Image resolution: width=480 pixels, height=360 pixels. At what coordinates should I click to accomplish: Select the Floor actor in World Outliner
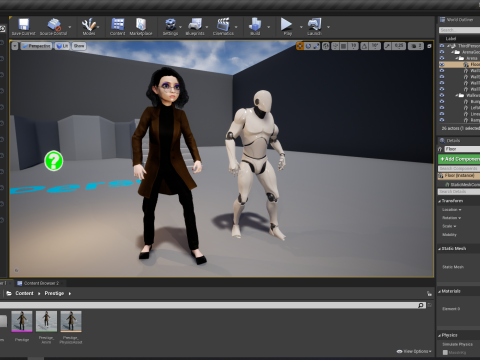click(x=459, y=64)
